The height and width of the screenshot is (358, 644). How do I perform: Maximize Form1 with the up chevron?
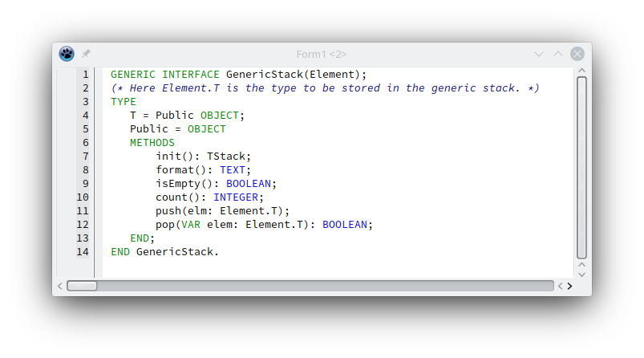(558, 54)
